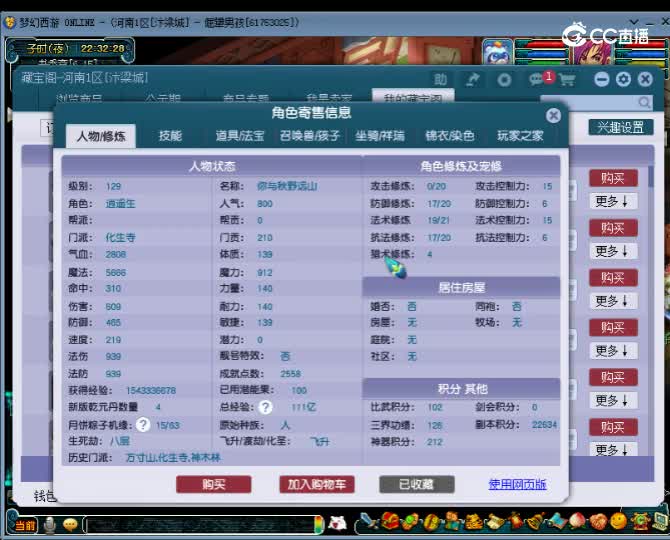Screen dimensions: 670x540
Task: Click the green gem icon in bottom toolbar
Action: pyautogui.click(x=410, y=521)
